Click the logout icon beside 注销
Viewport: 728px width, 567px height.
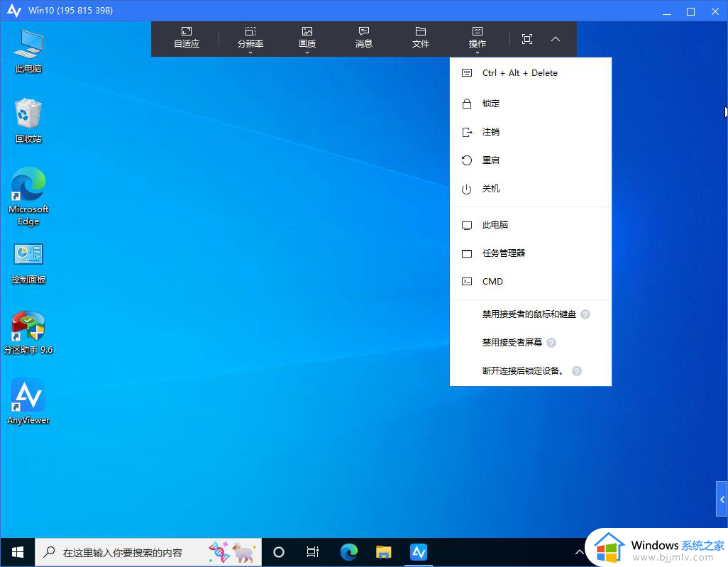tap(467, 132)
